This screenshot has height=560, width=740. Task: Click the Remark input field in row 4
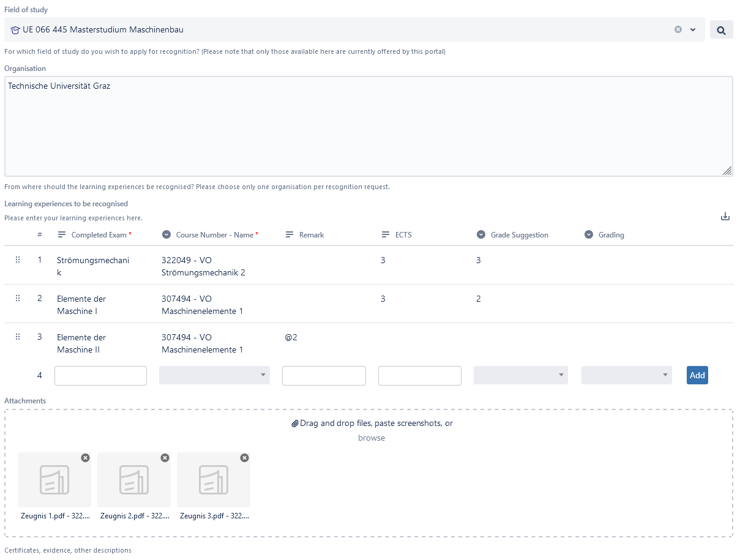click(x=324, y=376)
